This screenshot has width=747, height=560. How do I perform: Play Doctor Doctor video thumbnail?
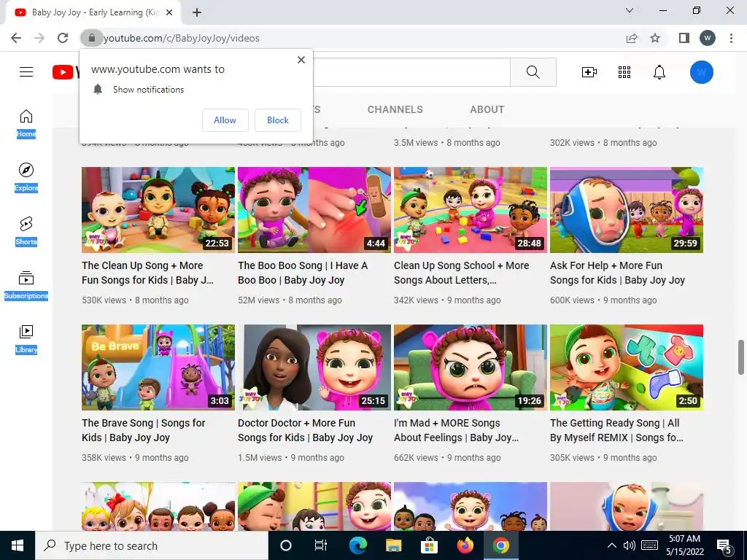click(314, 367)
